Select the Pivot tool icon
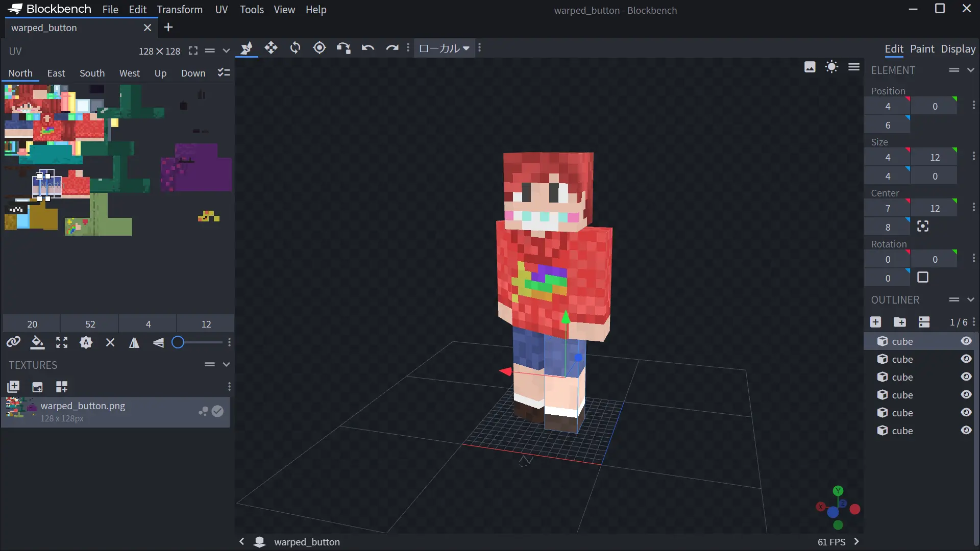This screenshot has height=551, width=980. click(320, 48)
